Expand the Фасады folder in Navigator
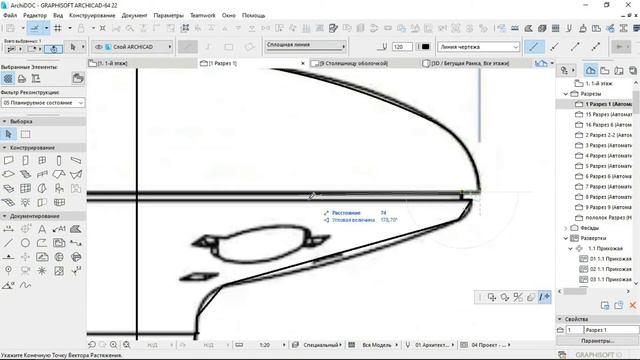Screen dimensions: 640x360 coord(566,228)
